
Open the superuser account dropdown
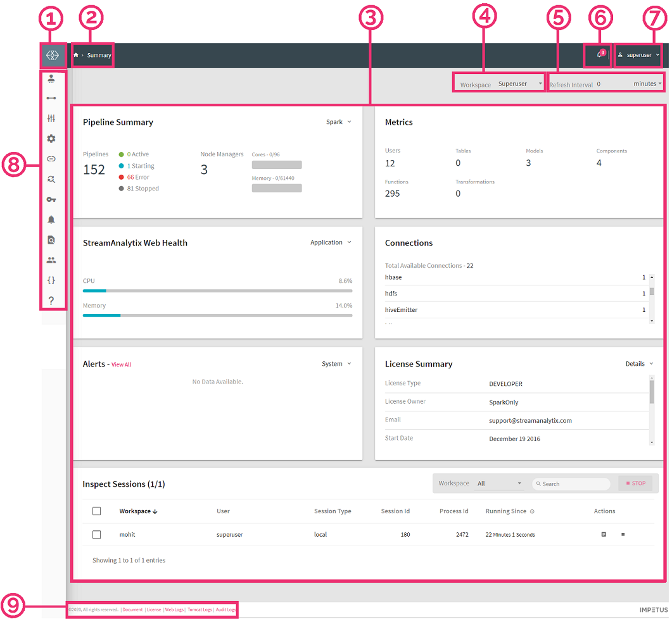(x=638, y=55)
